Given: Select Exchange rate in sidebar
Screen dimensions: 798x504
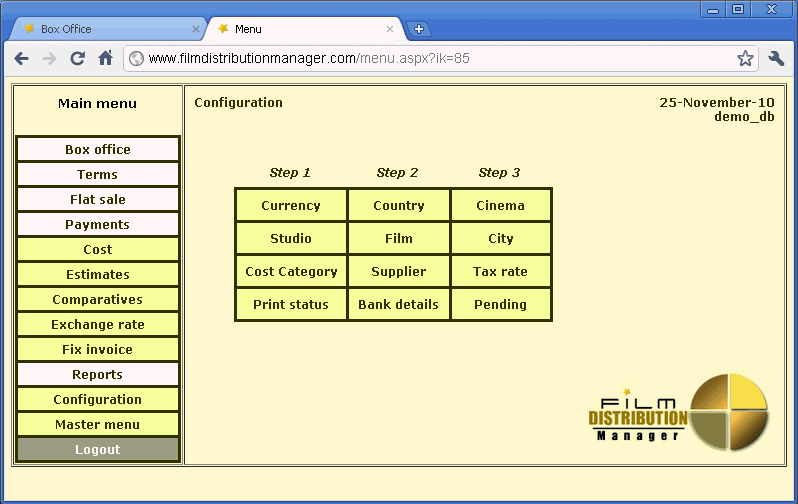Looking at the screenshot, I should (98, 325).
